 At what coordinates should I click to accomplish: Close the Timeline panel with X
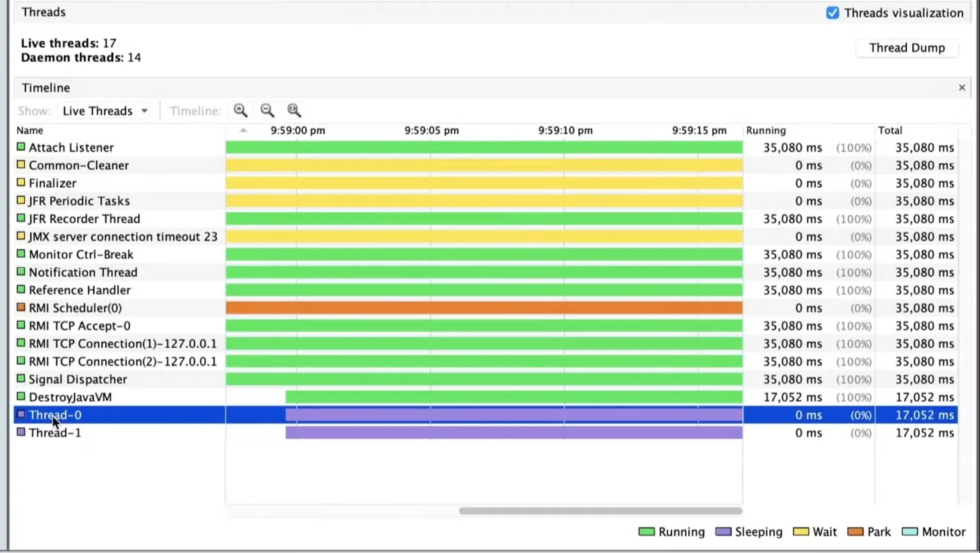tap(962, 88)
